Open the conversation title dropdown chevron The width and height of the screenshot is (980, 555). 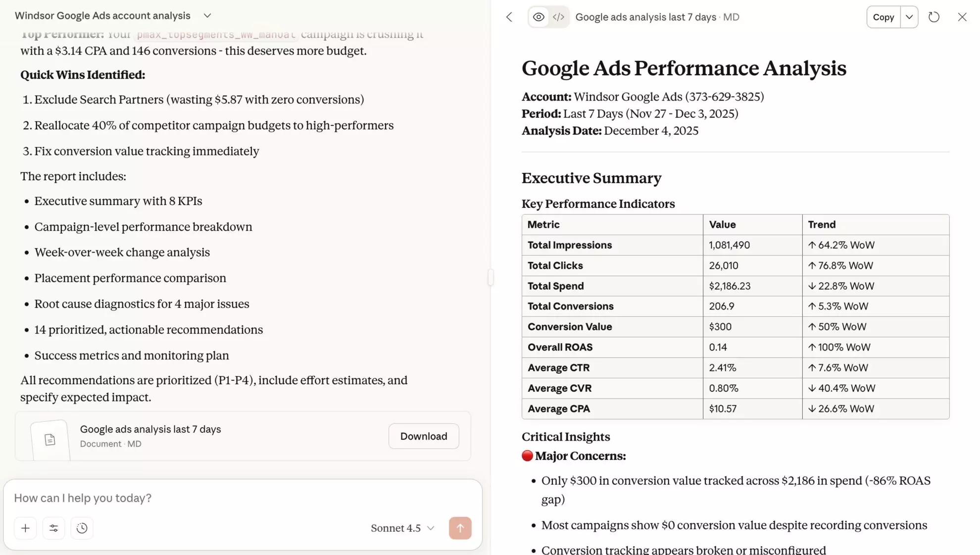click(207, 15)
